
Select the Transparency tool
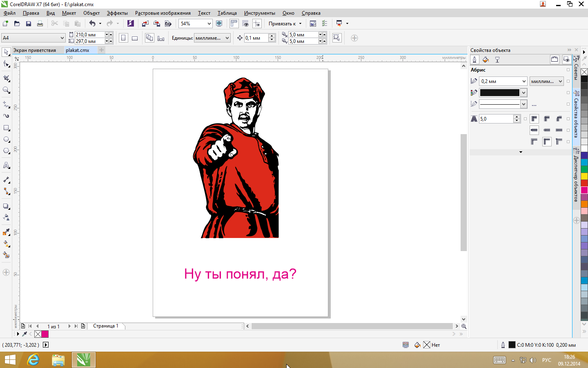[6, 218]
